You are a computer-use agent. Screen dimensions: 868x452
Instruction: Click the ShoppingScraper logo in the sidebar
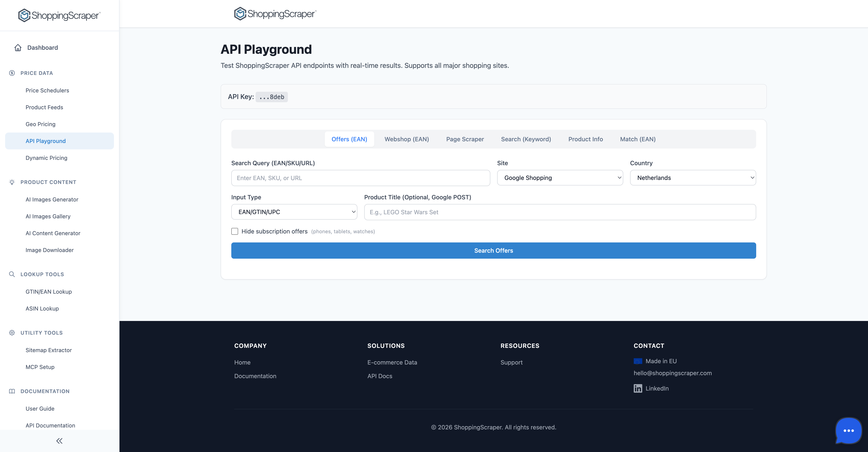59,15
